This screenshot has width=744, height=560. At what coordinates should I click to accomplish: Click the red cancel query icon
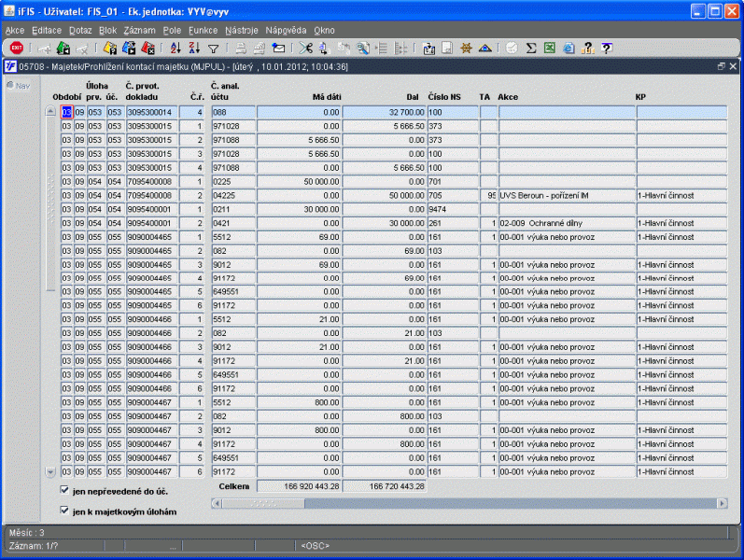point(148,48)
